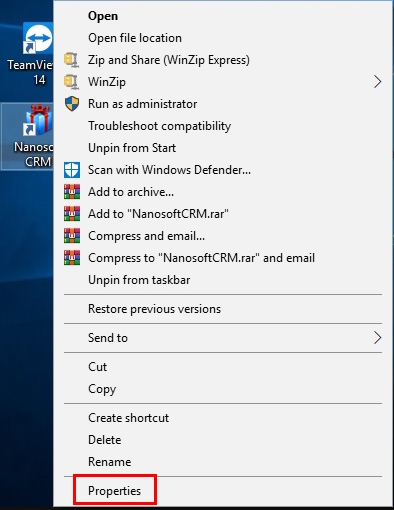
Task: Choose Scan with Windows Defender...
Action: 169,170
